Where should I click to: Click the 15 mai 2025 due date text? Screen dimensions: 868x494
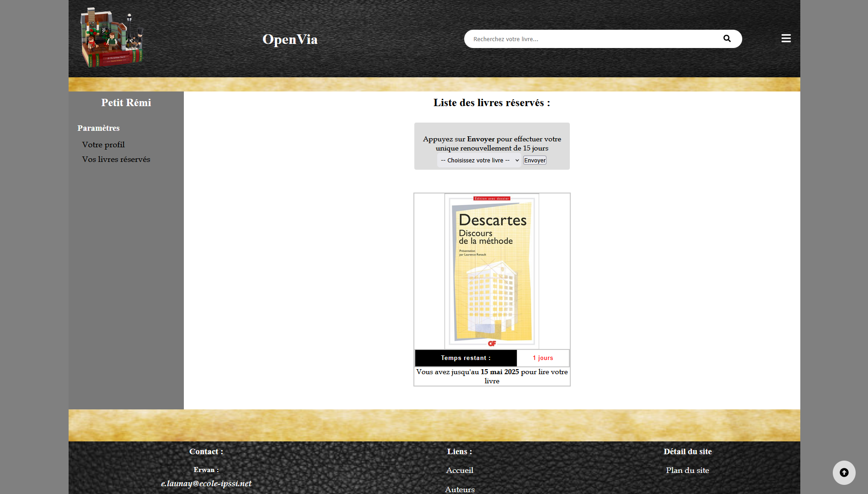[499, 372]
